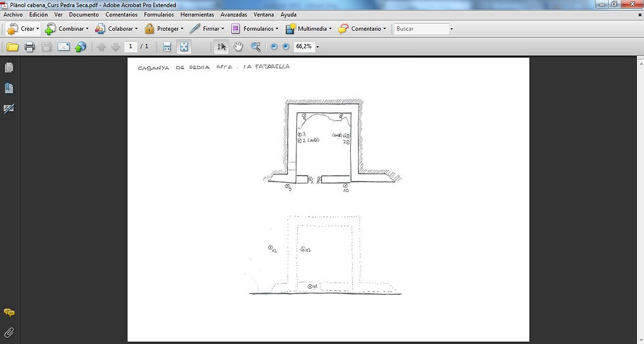This screenshot has height=344, width=644.
Task: Open the Ver menu
Action: pyautogui.click(x=58, y=14)
